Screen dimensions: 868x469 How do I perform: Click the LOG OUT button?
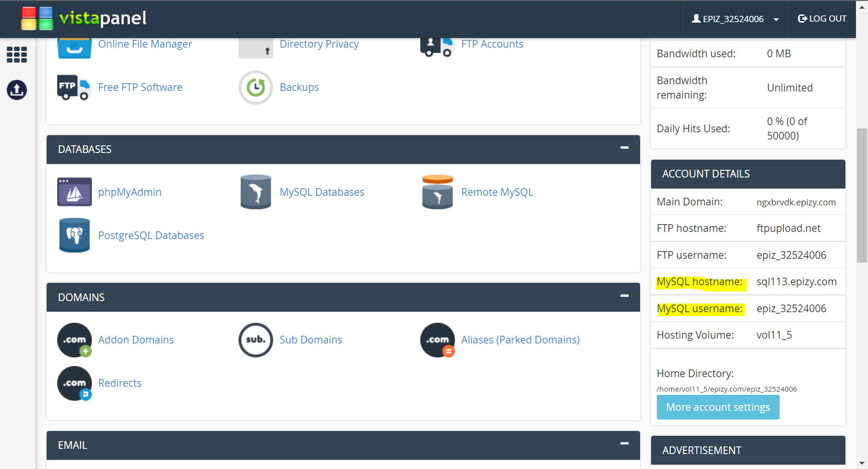(x=822, y=19)
